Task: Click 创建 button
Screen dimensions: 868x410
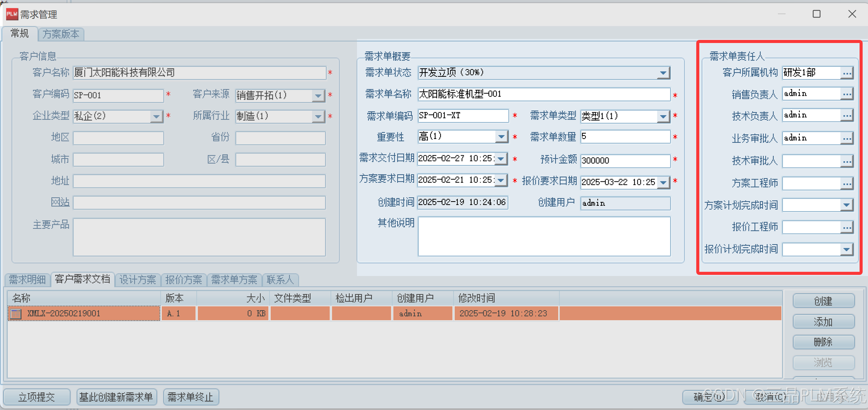Action: click(x=823, y=301)
